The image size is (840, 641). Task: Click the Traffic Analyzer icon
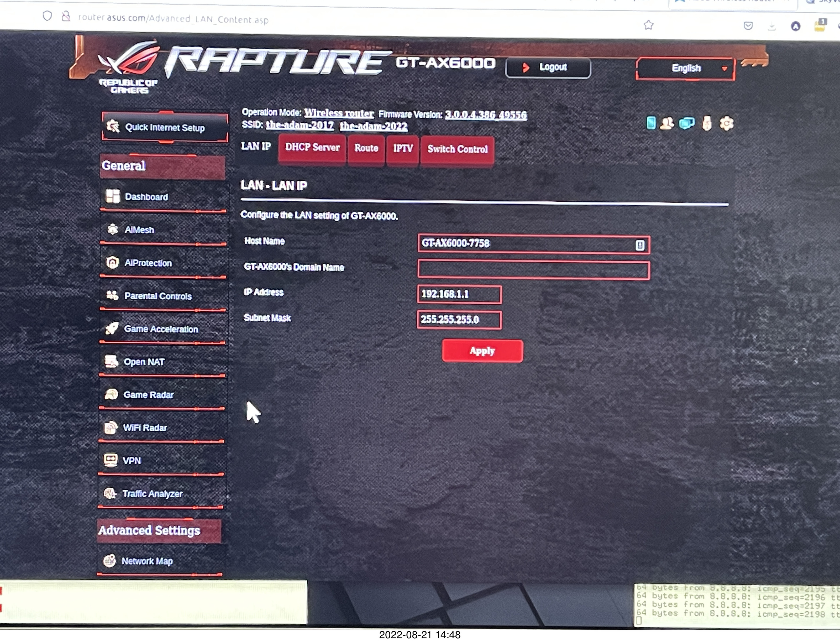click(x=110, y=493)
